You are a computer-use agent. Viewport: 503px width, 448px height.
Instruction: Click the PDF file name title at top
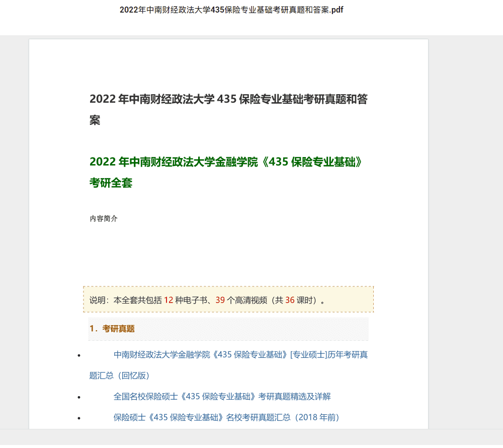pos(231,10)
